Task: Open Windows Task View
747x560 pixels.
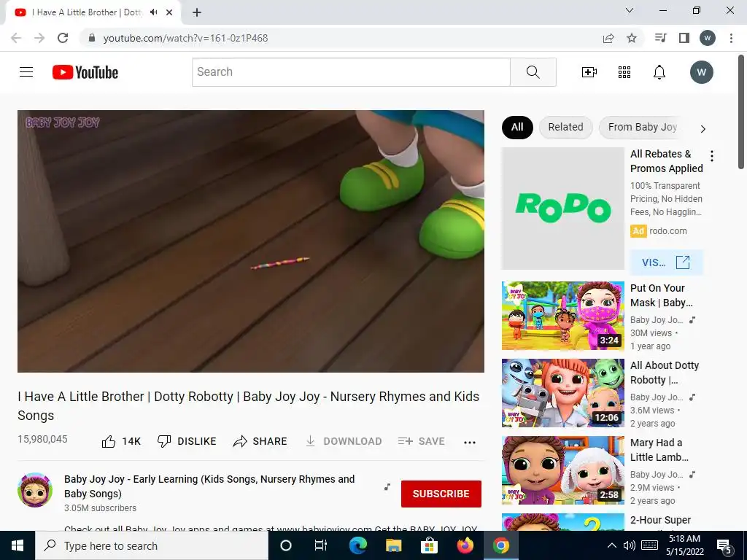Action: click(321, 545)
